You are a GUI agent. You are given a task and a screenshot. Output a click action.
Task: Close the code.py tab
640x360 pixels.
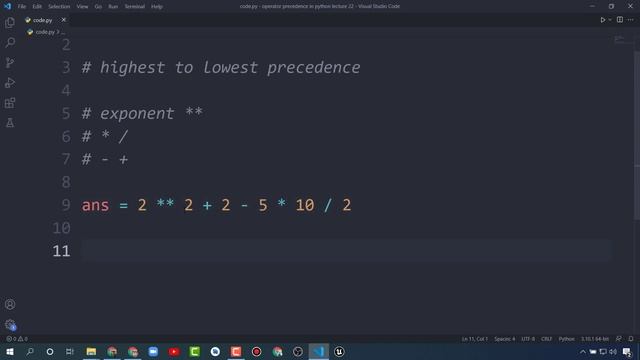pyautogui.click(x=63, y=20)
